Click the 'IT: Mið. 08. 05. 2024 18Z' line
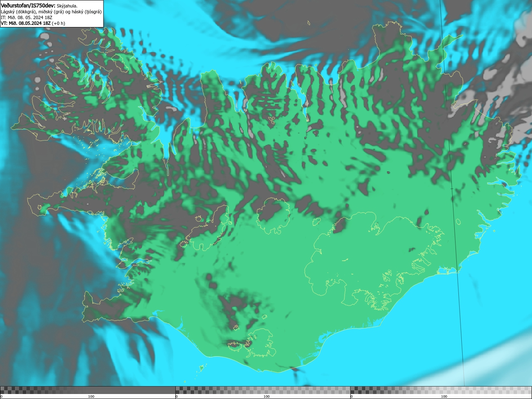532x399 pixels. [27, 17]
